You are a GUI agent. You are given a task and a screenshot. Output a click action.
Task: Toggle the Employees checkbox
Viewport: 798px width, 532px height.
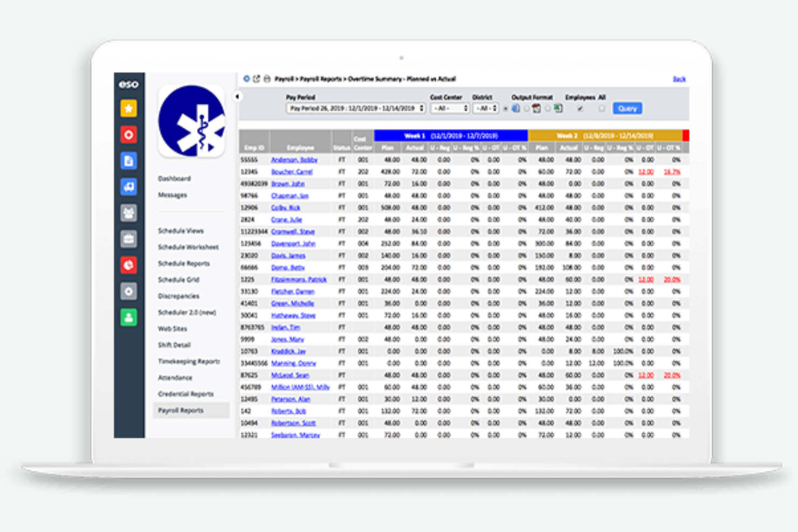click(580, 109)
